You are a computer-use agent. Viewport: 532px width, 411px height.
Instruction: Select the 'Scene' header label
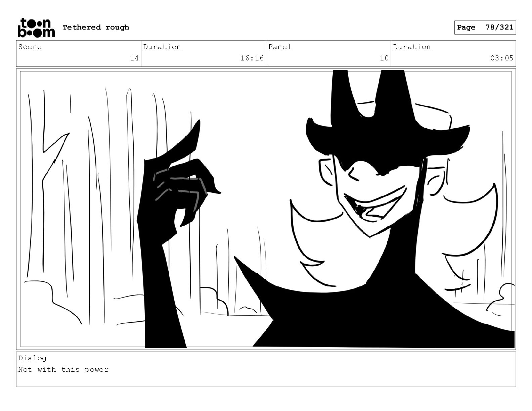click(30, 47)
